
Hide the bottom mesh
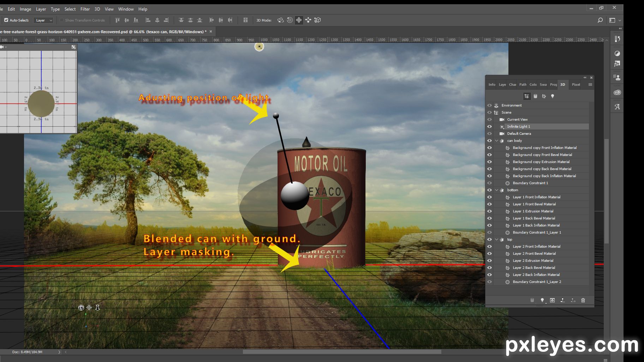[x=489, y=190]
